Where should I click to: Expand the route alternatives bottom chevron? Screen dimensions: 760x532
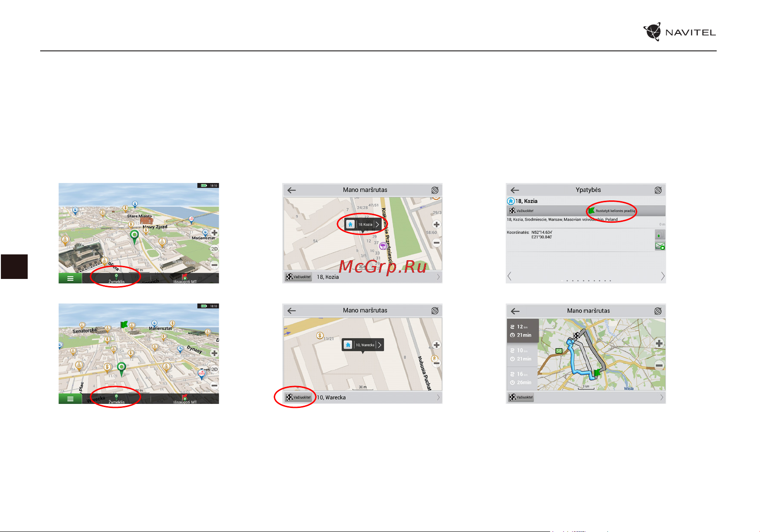pos(662,397)
